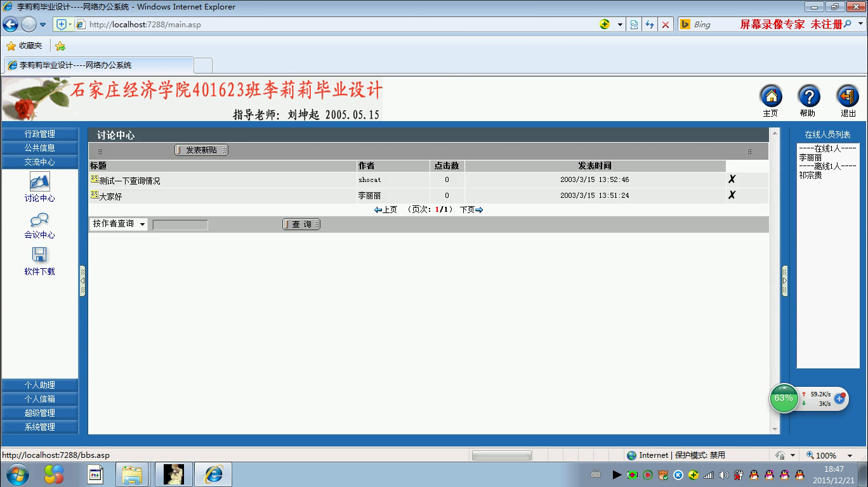
Task: Open the 大家好 post link
Action: click(110, 197)
